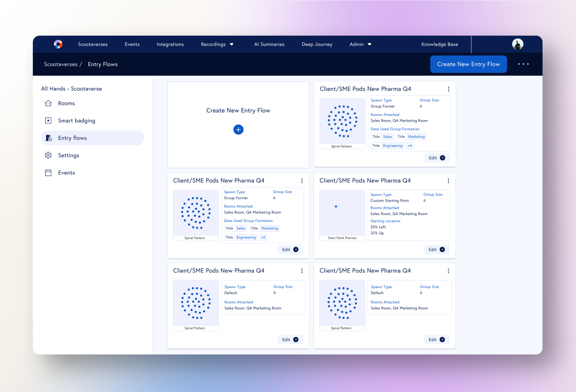Click the Start Point Preview thumbnail
The width and height of the screenshot is (576, 392).
(342, 215)
